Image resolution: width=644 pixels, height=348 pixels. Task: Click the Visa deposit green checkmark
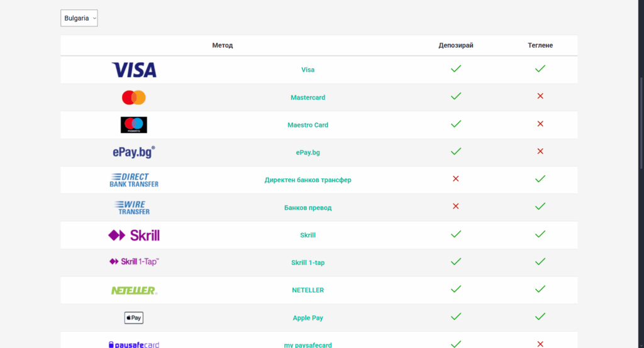[456, 68]
